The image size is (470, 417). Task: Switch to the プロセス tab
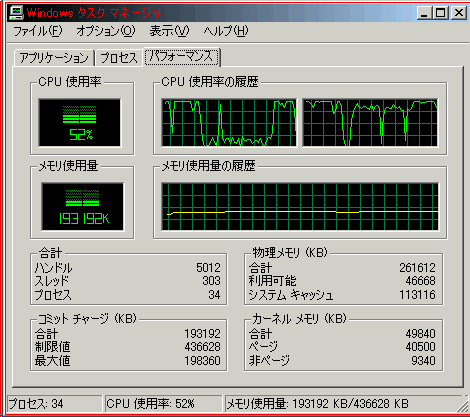119,58
